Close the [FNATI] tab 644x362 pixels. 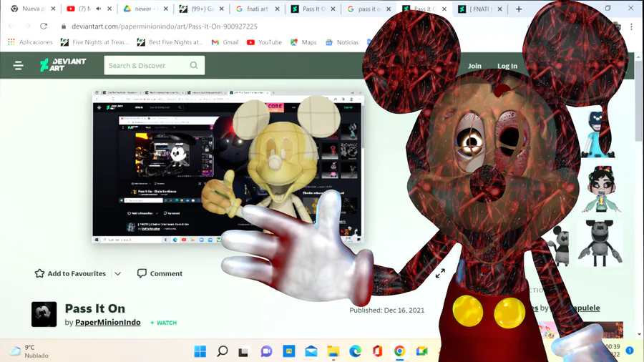500,9
